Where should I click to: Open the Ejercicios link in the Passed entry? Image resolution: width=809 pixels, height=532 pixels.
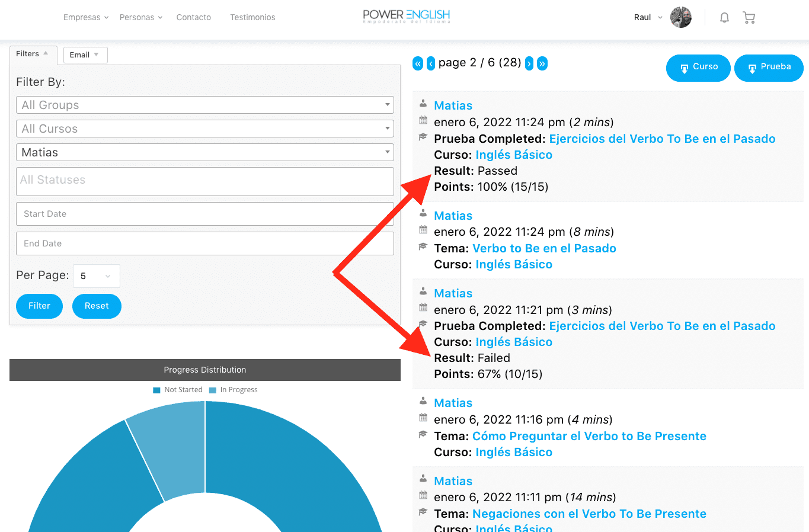[x=662, y=139]
